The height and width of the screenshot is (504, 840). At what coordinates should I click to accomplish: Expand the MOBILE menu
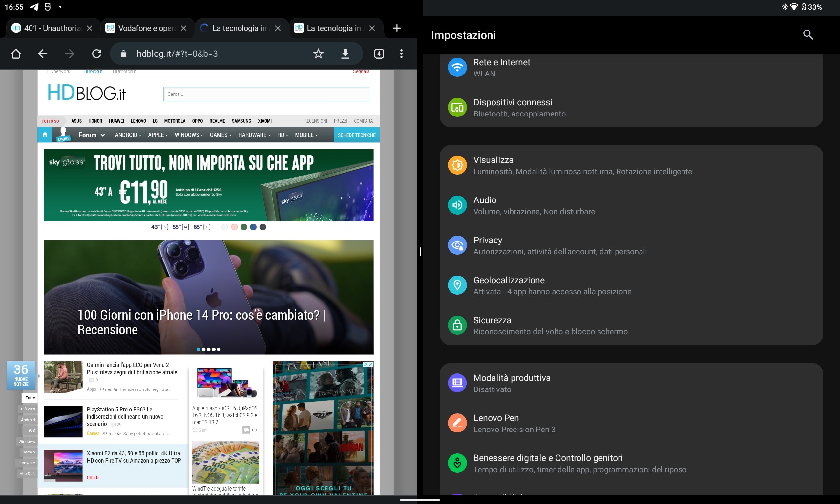306,135
